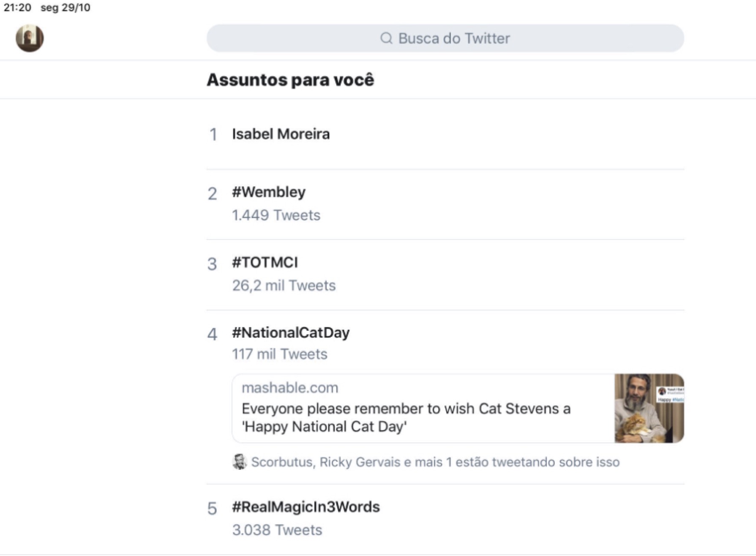This screenshot has width=756, height=556.
Task: Open the #TOTMCI trending hashtag
Action: point(265,262)
